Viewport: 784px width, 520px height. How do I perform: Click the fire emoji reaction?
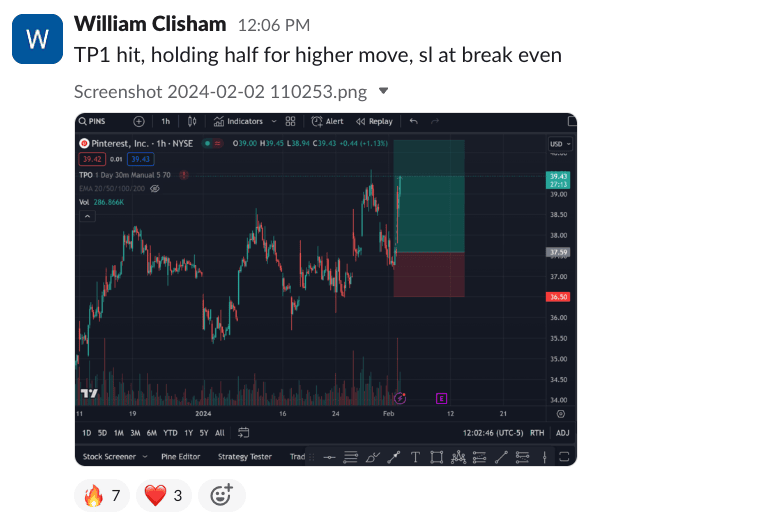click(x=102, y=495)
